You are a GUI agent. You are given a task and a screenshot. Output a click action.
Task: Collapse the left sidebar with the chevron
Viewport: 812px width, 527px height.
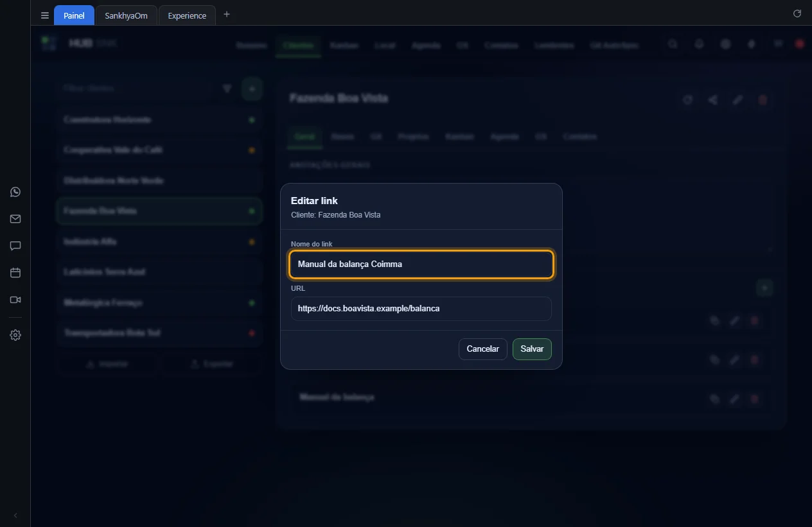click(15, 515)
